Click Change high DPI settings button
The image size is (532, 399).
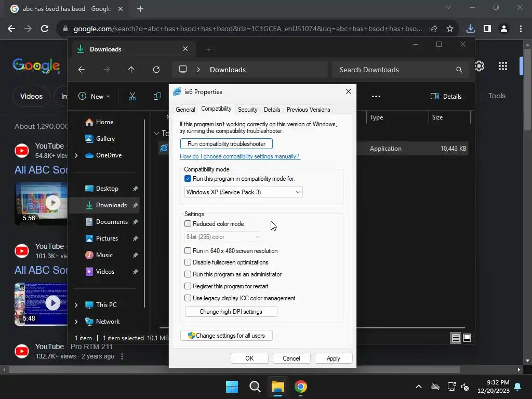231,312
